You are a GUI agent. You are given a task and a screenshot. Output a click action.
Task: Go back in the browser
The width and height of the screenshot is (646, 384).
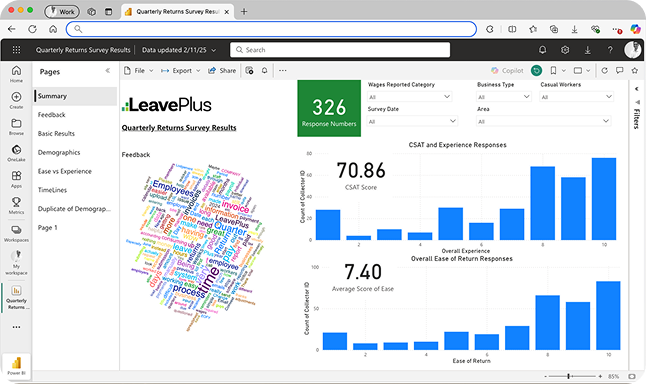click(x=12, y=29)
